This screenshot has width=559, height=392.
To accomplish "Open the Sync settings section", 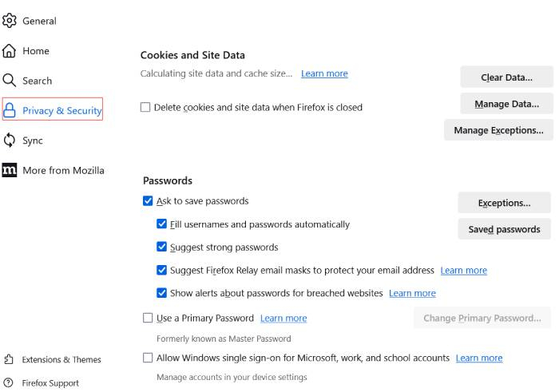I will tap(33, 141).
